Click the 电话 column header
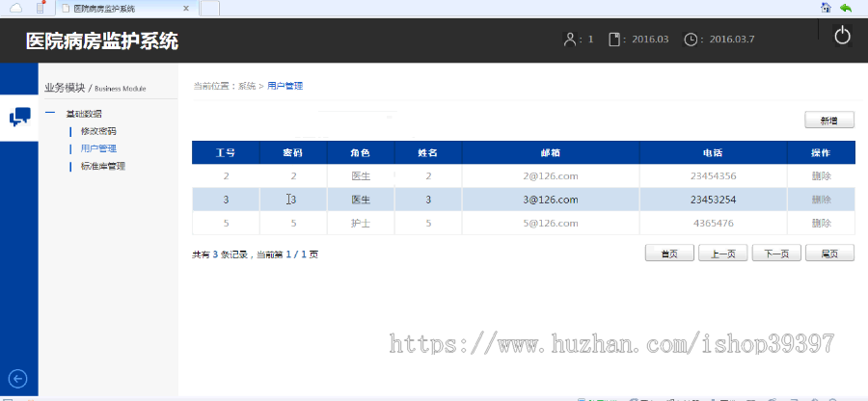The height and width of the screenshot is (401, 868). 714,153
